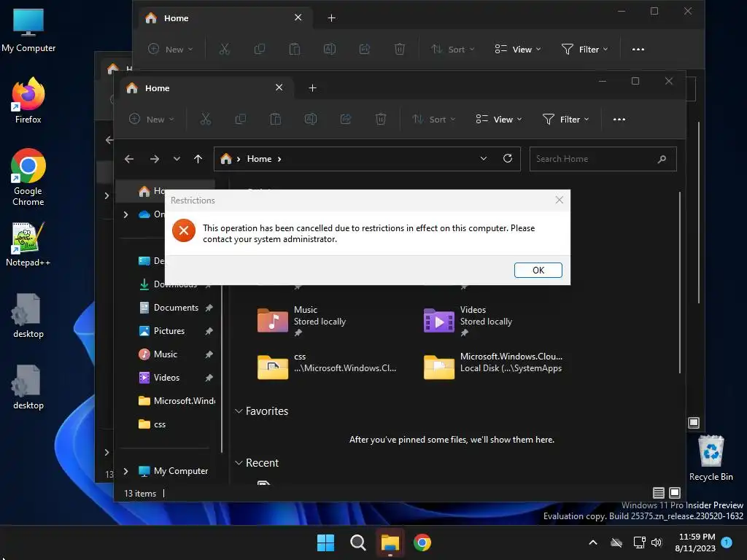Click the Share icon in front Explorer toolbar

346,119
